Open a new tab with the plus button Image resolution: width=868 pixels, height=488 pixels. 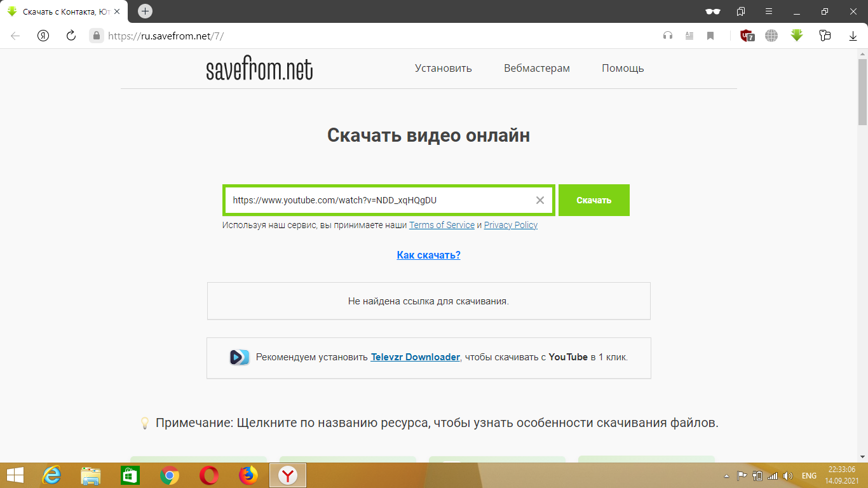(145, 11)
